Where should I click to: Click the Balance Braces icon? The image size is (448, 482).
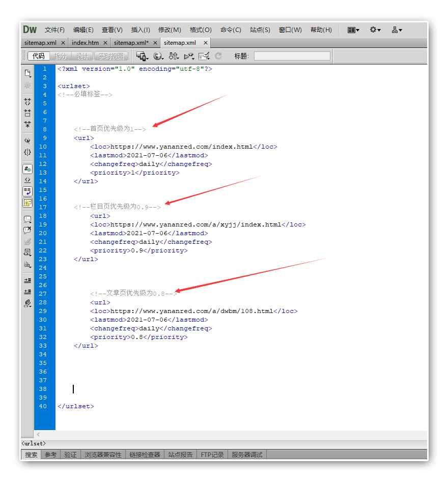coord(27,152)
